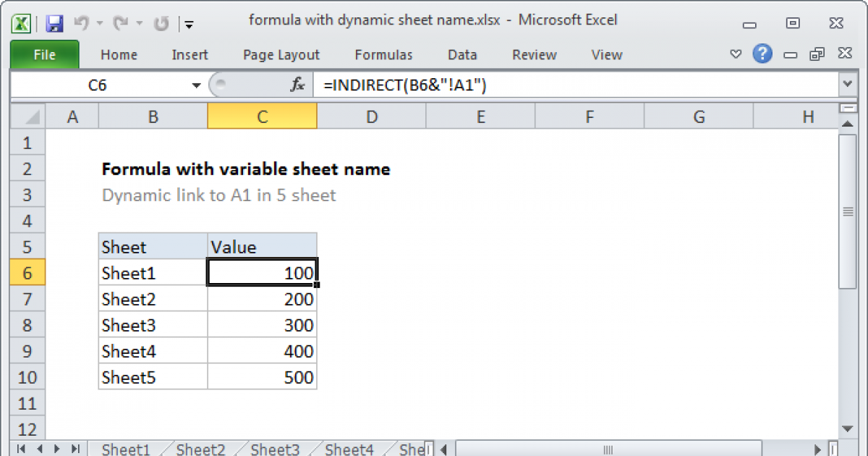Screen dimensions: 868x456
Task: Open the green File menu
Action: pos(44,55)
